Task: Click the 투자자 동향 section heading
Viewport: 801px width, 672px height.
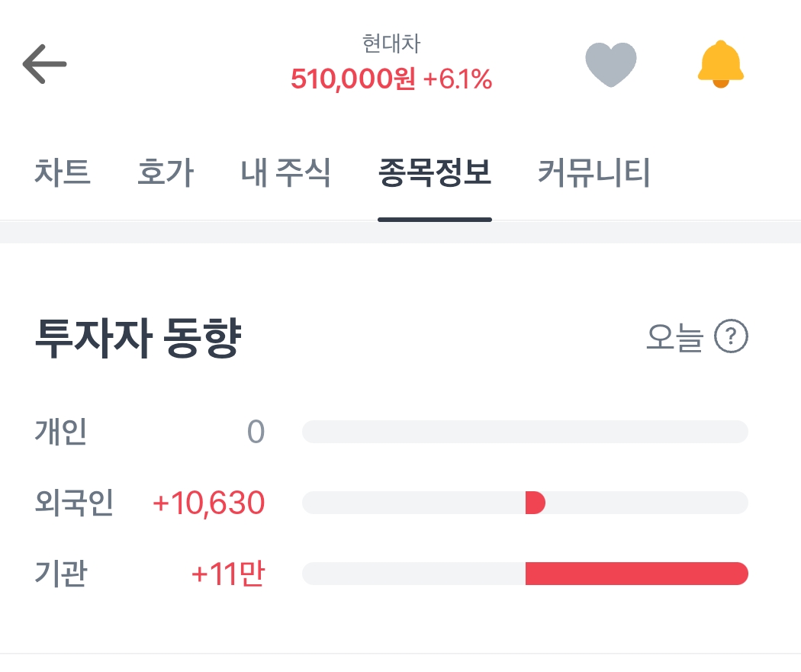Action: (x=137, y=339)
